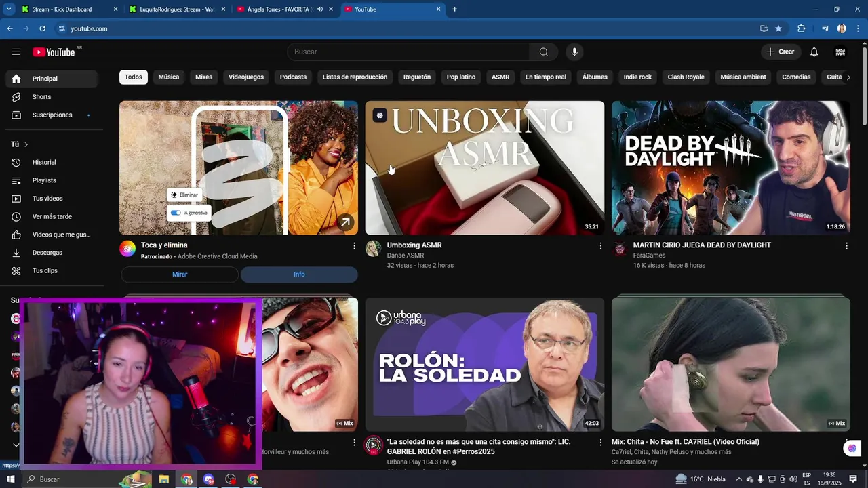This screenshot has height=488, width=868.
Task: Open Historial in the sidebar
Action: point(52,163)
